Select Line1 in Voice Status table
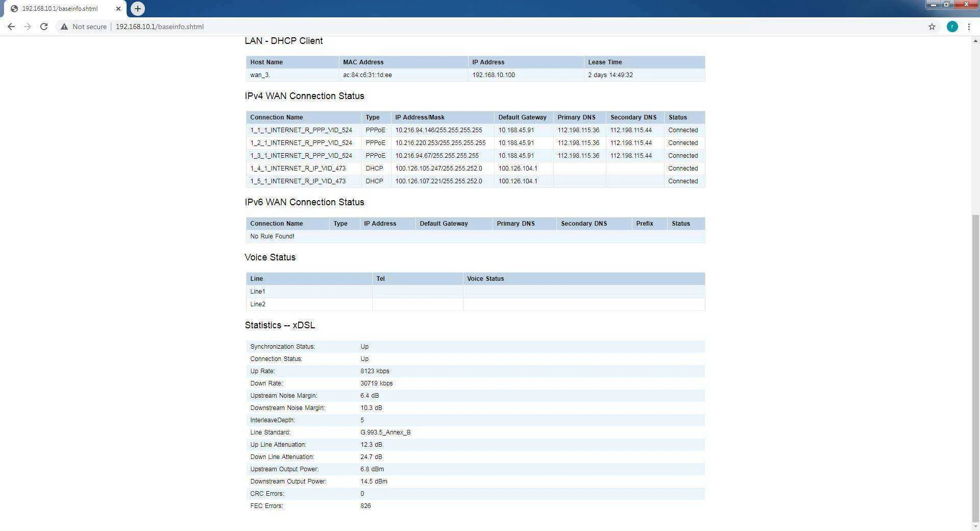This screenshot has width=980, height=531. (x=258, y=292)
